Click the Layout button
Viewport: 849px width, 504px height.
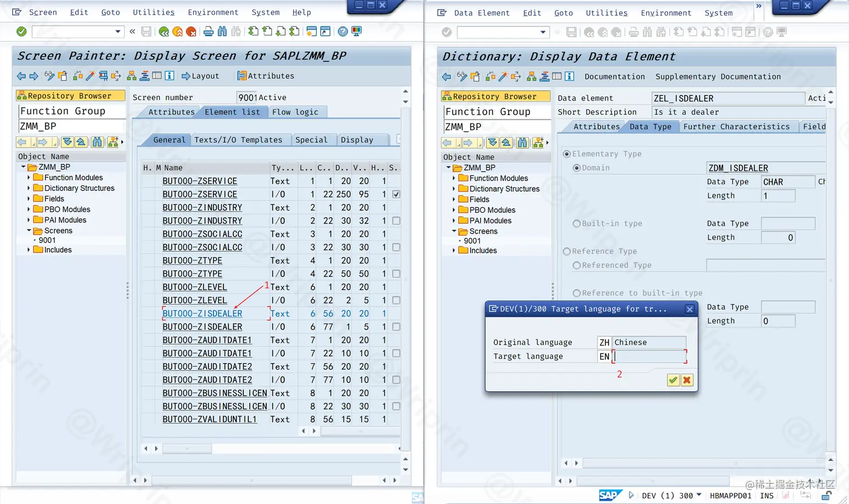(x=200, y=76)
